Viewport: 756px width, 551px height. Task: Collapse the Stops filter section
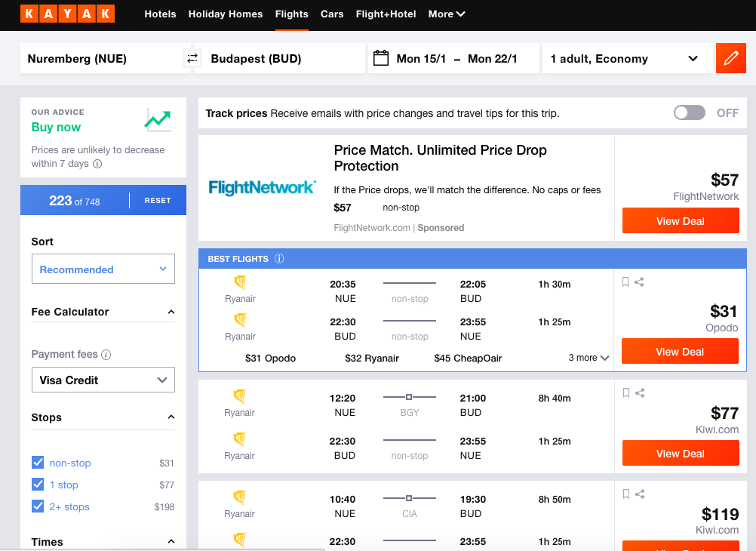[171, 417]
